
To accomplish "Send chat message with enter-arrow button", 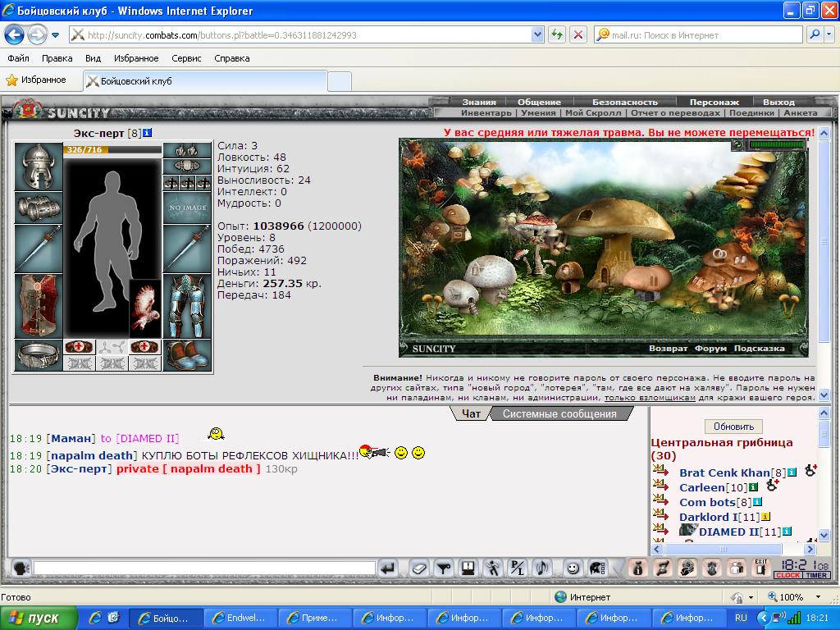I will 388,568.
